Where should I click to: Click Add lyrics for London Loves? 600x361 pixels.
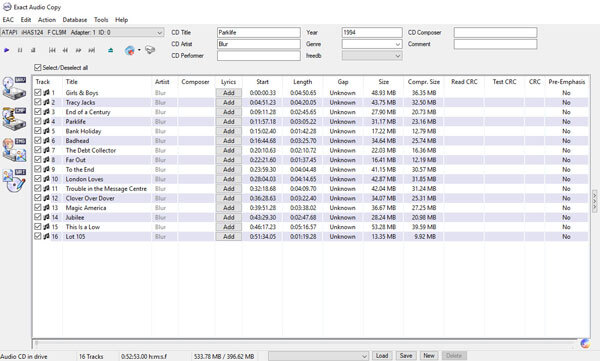click(x=228, y=179)
